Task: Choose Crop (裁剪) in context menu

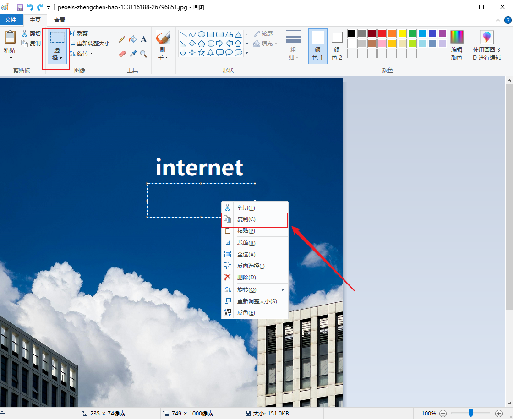Action: [x=255, y=243]
